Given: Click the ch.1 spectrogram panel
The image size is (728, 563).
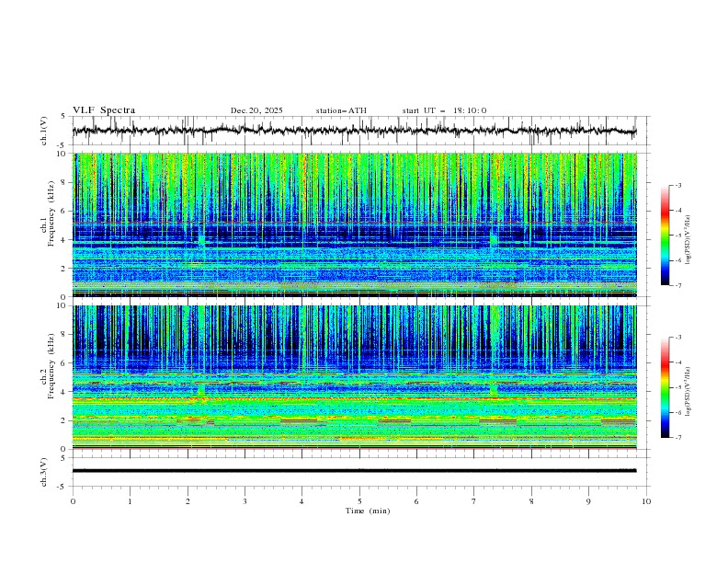Looking at the screenshot, I should click(355, 224).
